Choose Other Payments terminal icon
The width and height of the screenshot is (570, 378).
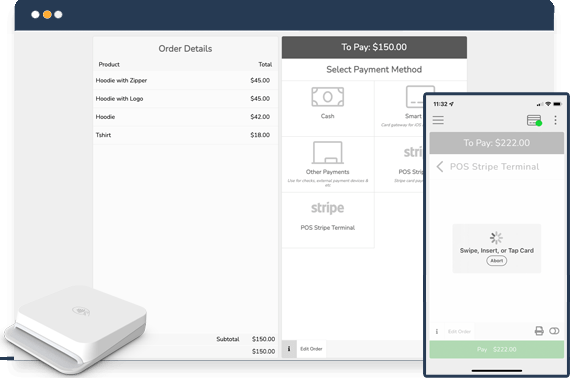coord(328,153)
